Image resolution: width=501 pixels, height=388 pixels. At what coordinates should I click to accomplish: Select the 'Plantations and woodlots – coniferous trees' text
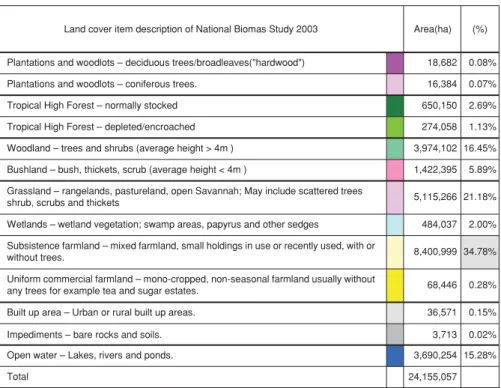[102, 84]
